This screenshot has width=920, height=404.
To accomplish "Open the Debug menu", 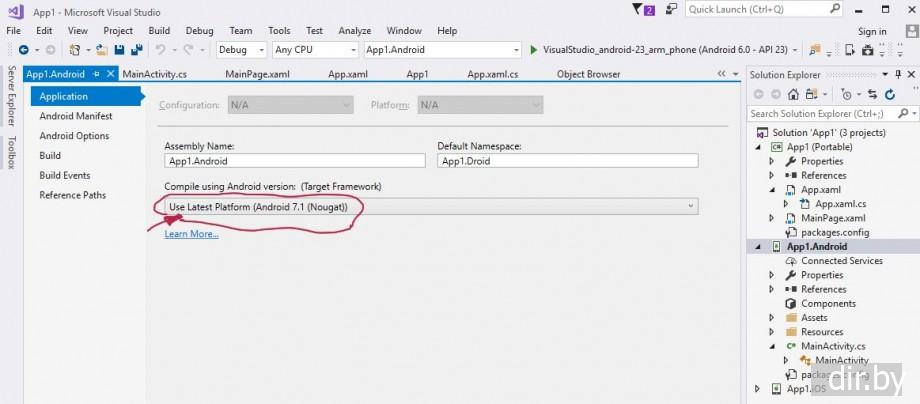I will pos(199,30).
